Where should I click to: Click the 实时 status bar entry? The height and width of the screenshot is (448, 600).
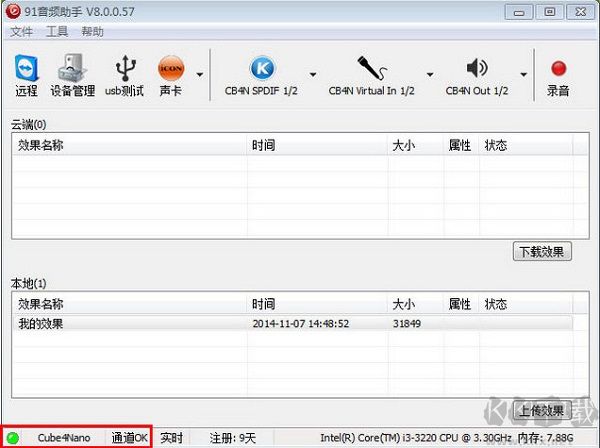tap(171, 438)
